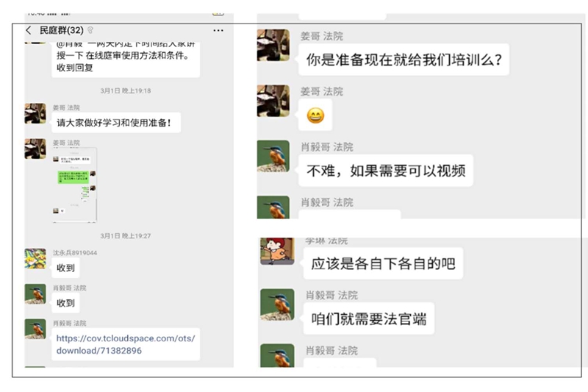Tap 姜哥 avatar beside 你是准备现在就给我们培训么

point(273,45)
